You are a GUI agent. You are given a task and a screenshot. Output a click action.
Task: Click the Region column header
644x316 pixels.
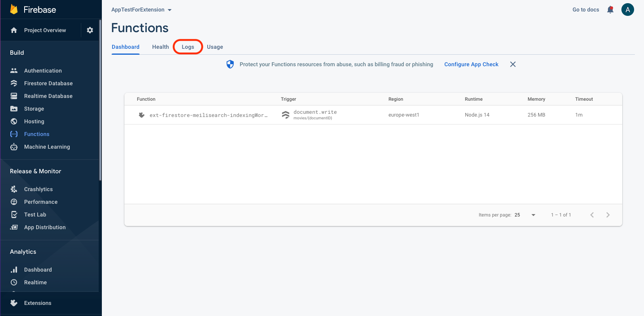(x=396, y=99)
